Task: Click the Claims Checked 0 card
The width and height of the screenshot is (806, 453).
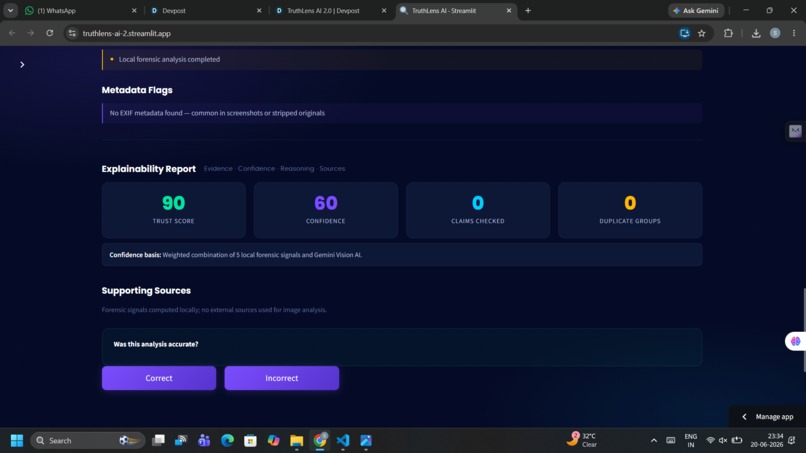Action: 478,210
